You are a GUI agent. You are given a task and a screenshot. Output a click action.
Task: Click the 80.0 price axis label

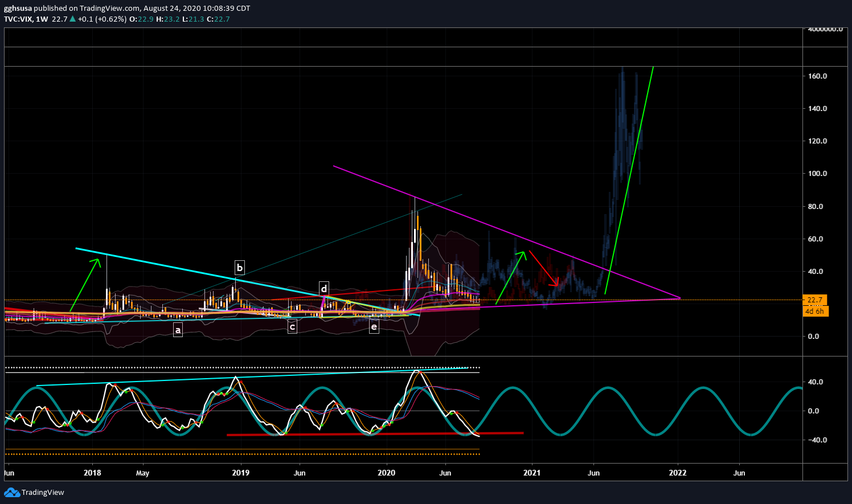coord(816,206)
